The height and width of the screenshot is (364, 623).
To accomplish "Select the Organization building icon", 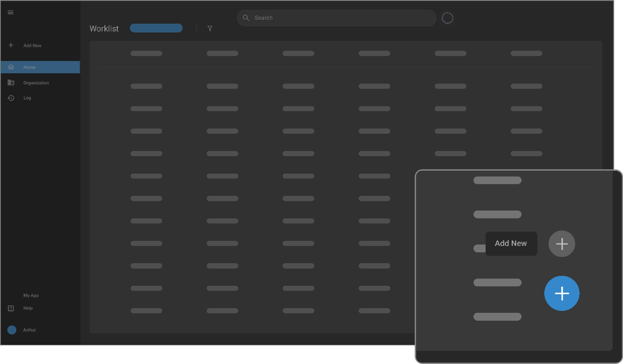I will 11,83.
